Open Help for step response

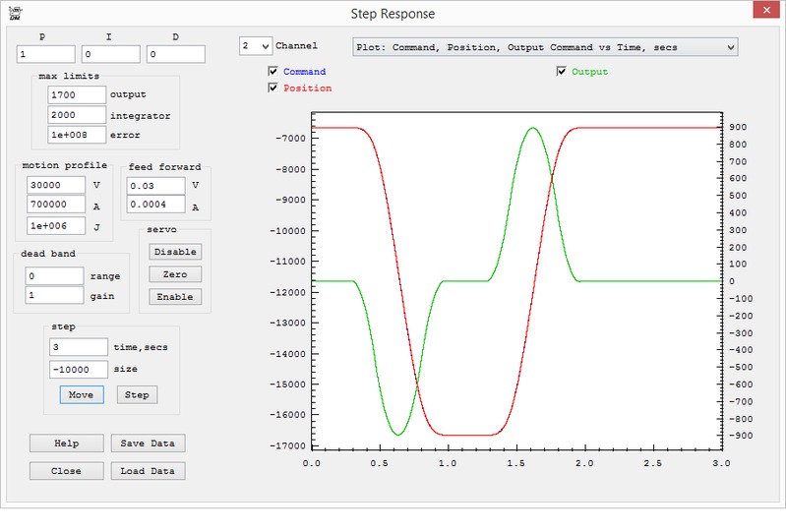[x=66, y=443]
